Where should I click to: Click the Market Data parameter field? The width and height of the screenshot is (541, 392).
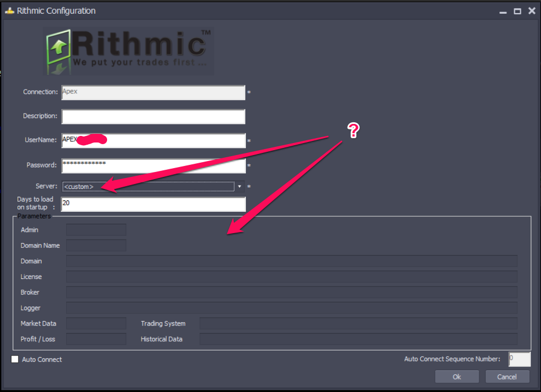pos(96,323)
